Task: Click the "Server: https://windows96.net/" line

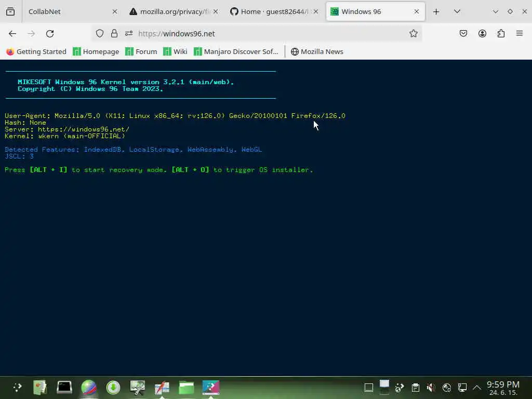Action: [67, 129]
